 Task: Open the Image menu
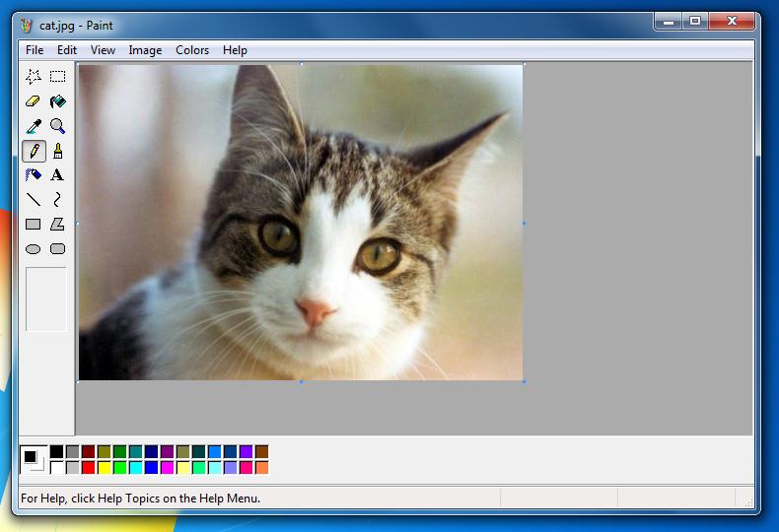click(x=145, y=50)
